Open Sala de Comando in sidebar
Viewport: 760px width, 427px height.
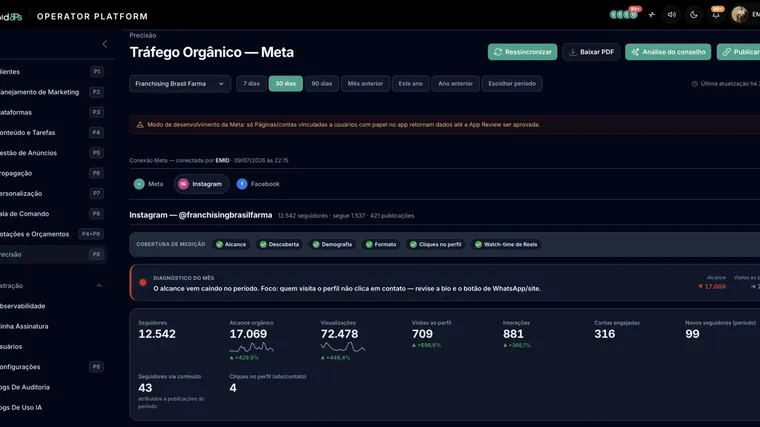click(x=52, y=214)
